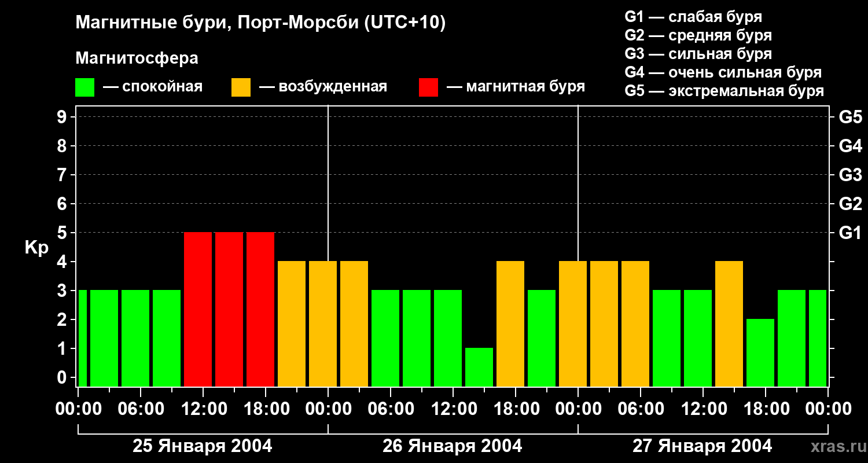Click the 'G3' tick label on the right axis

(850, 175)
